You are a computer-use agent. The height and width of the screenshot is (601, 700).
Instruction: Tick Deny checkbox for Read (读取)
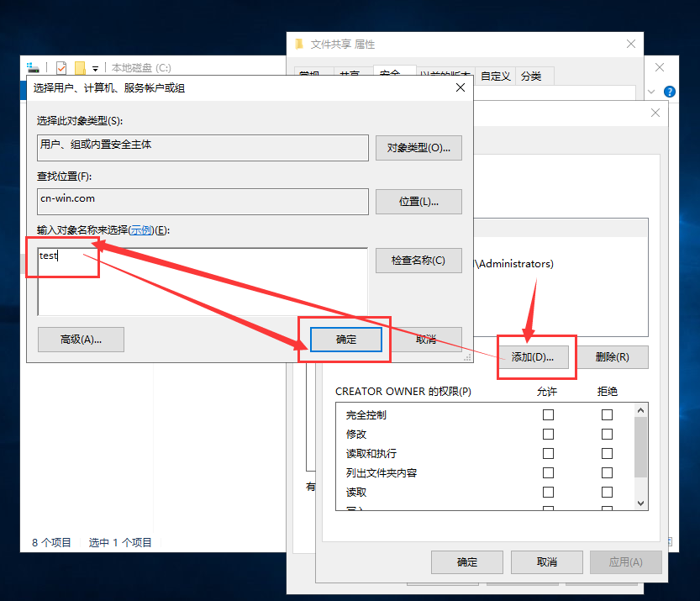[607, 492]
